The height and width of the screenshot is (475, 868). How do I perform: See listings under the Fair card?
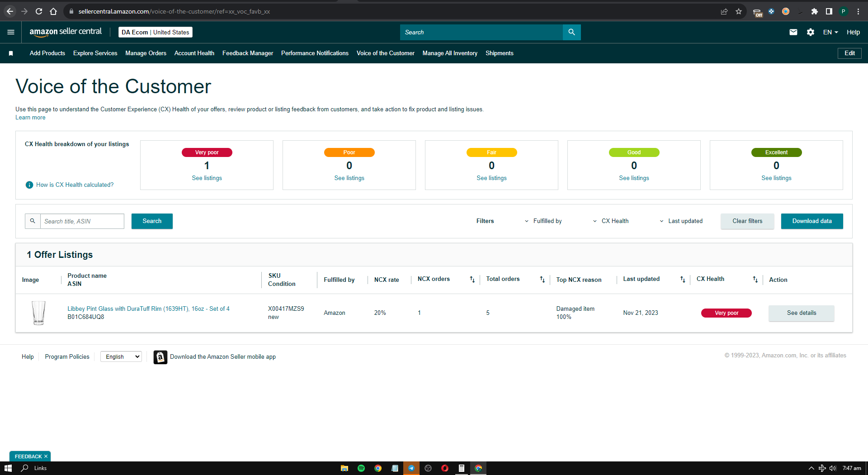(492, 178)
